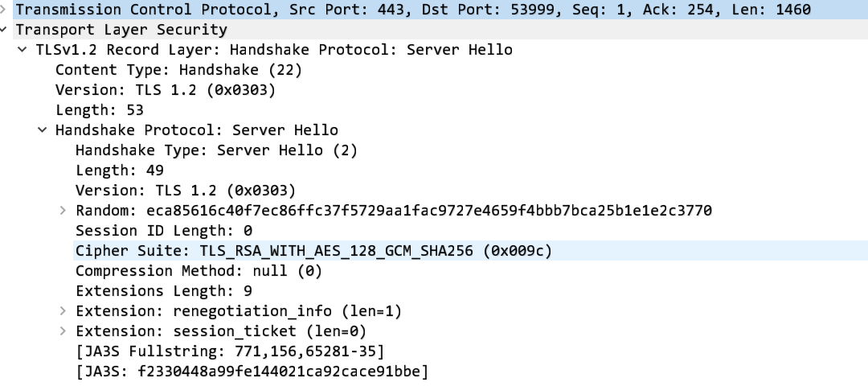
Task: Expand the Transmission Control Protocol row
Action: pos(6,10)
